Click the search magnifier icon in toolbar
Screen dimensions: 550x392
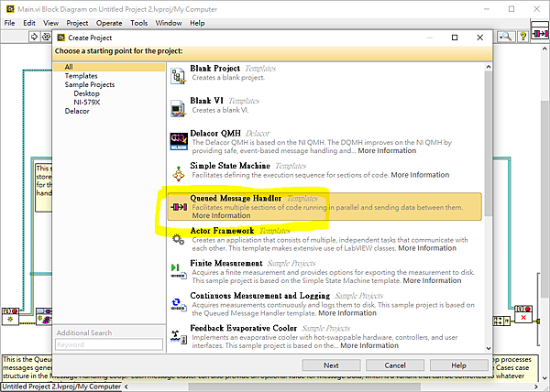point(506,36)
